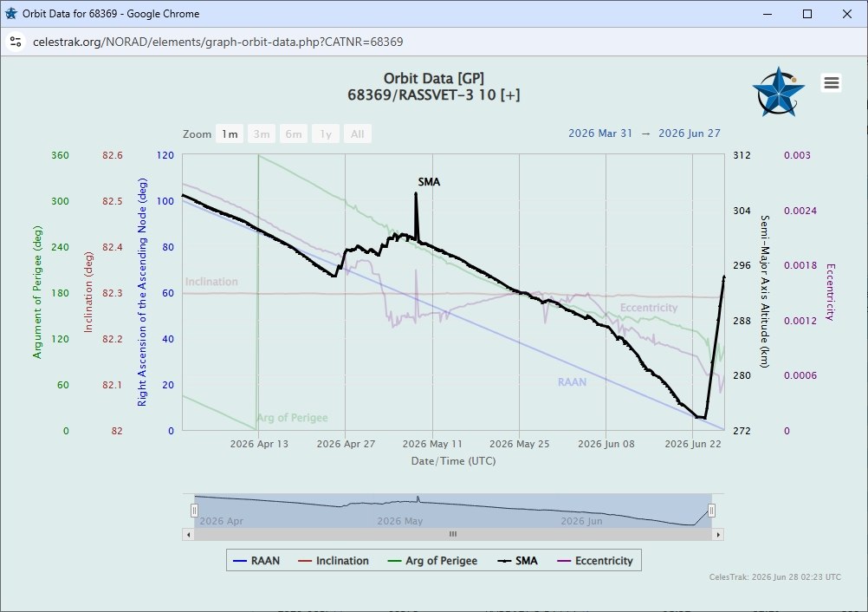Open the chart context hamburger menu

tap(831, 83)
